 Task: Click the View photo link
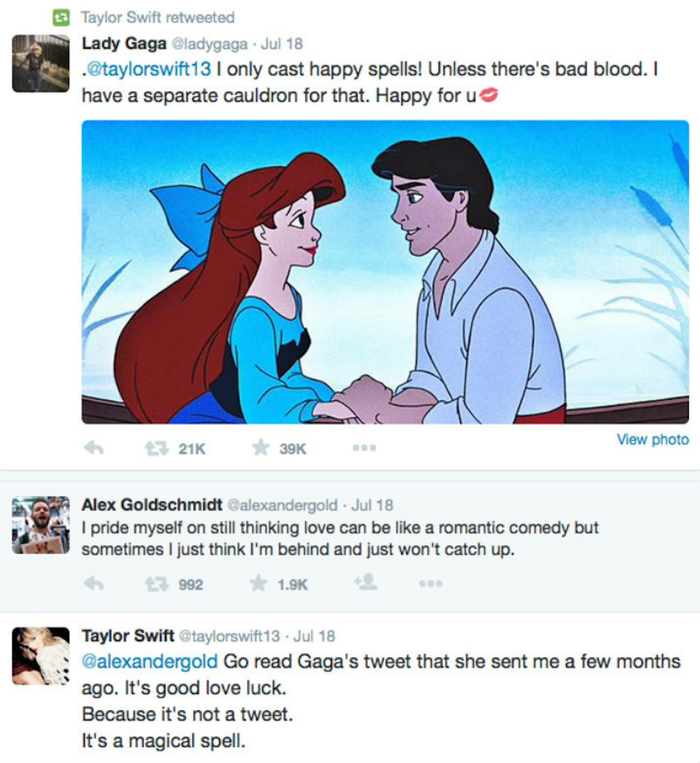coord(652,440)
